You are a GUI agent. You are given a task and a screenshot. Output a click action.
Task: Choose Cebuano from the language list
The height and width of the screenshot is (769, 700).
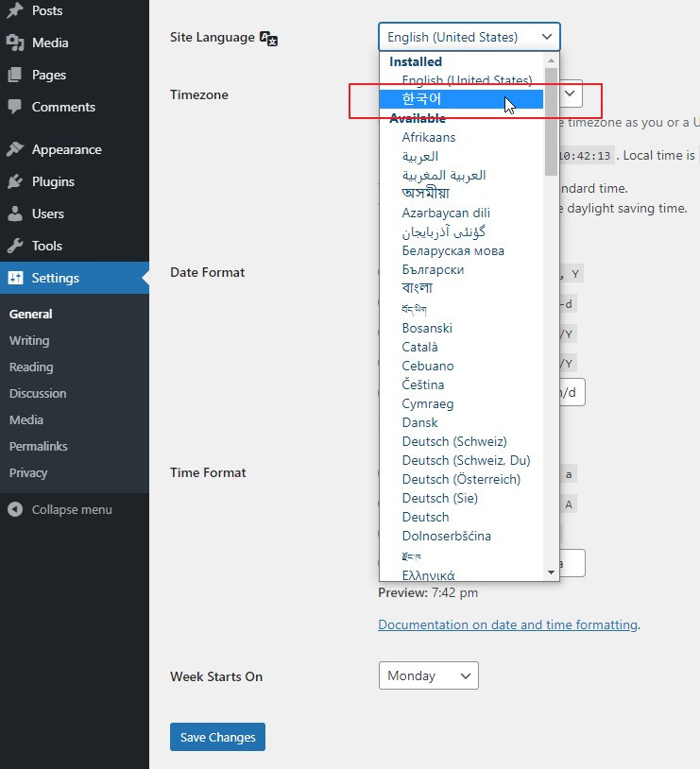[x=461, y=366]
